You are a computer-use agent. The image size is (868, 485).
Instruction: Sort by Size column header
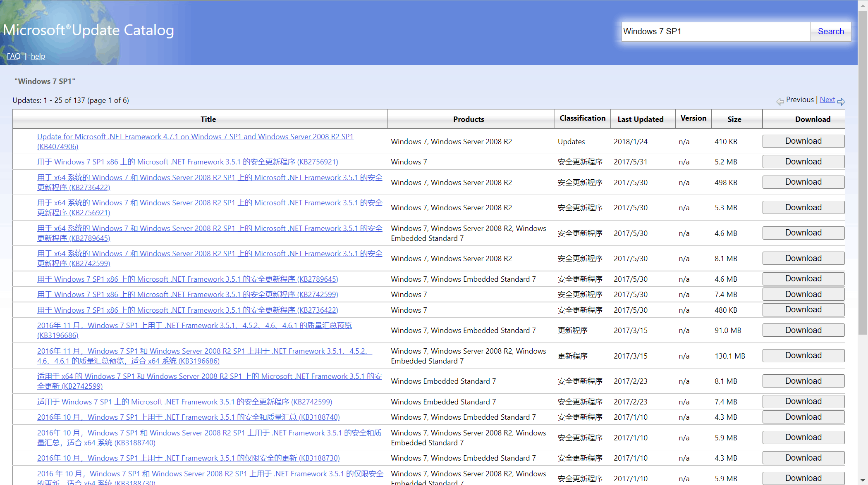[x=734, y=119]
